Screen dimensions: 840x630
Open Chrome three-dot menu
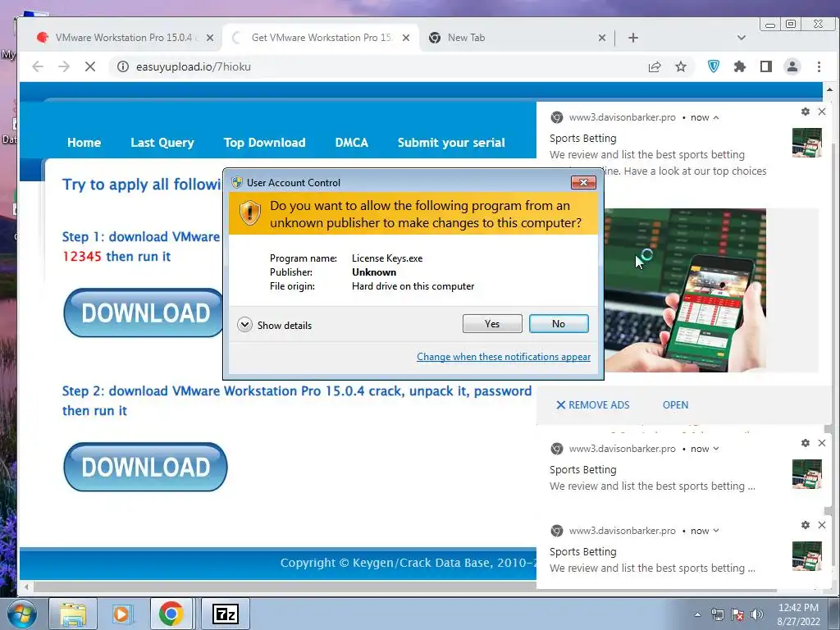coord(819,66)
